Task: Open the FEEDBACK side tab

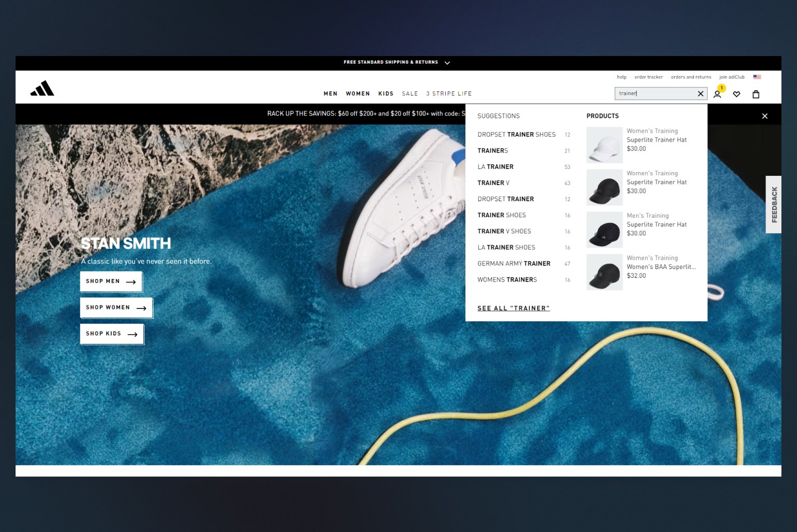Action: point(774,204)
